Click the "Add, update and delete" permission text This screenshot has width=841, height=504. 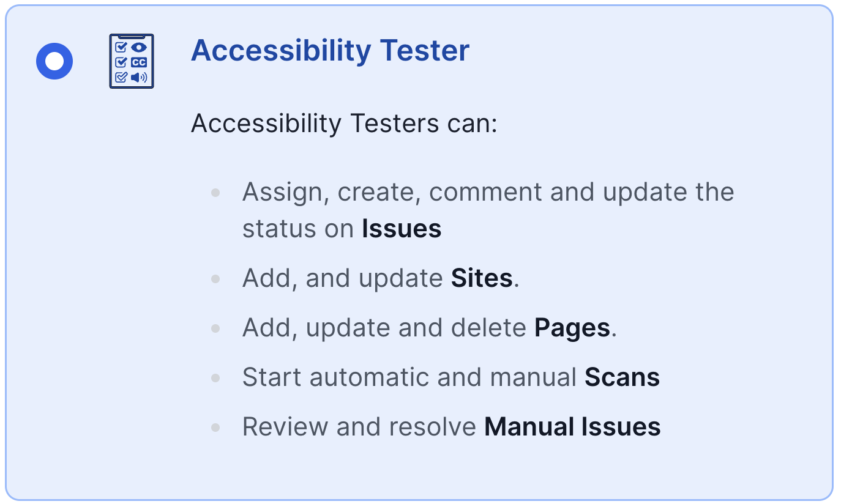(384, 328)
